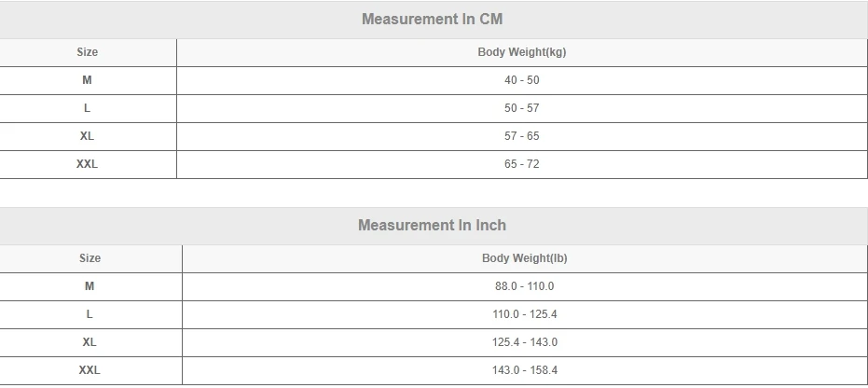Click size M in the Inch table
The height and width of the screenshot is (388, 868).
(x=90, y=286)
